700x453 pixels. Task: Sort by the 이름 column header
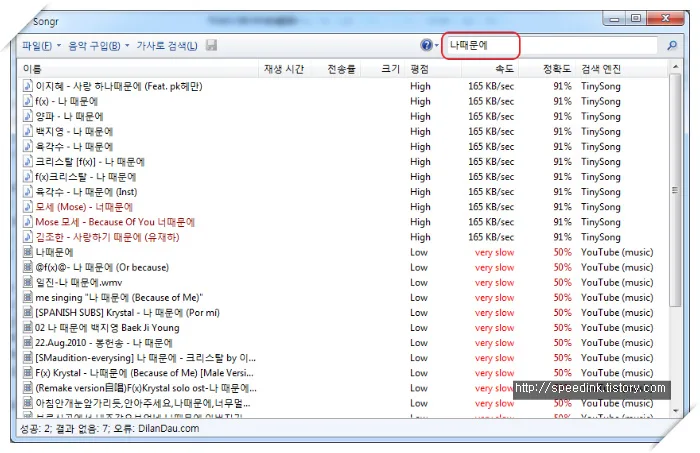click(139, 69)
